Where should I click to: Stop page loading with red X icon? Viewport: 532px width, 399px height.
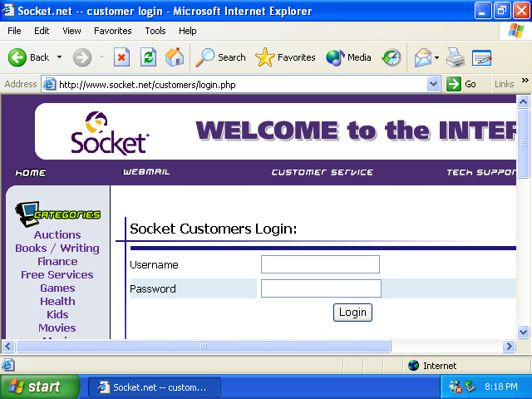point(121,57)
